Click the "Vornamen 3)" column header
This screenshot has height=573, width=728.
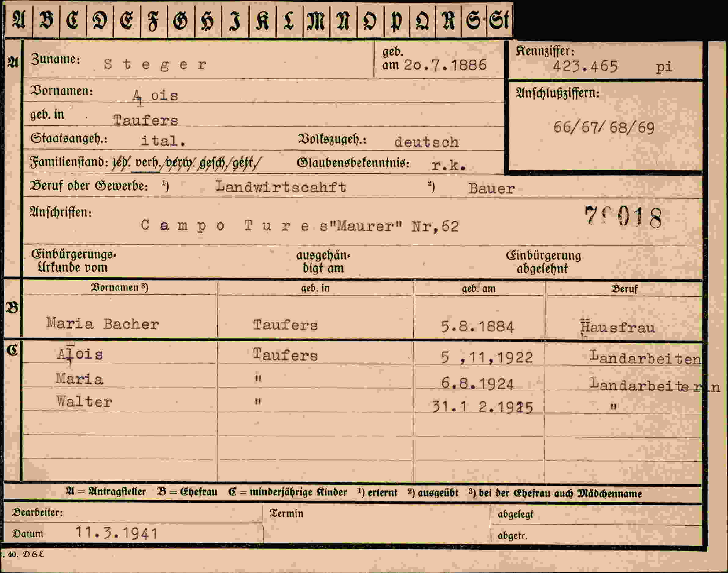coord(119,287)
